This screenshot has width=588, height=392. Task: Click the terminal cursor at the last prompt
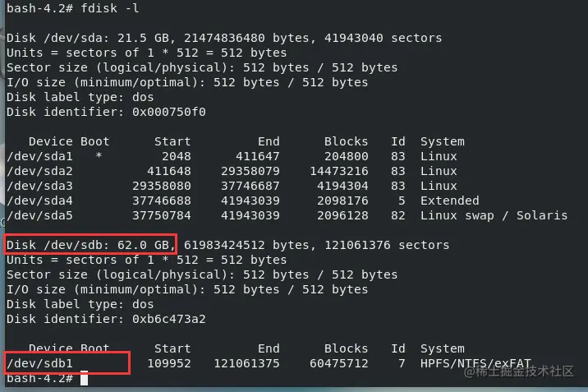pos(85,378)
